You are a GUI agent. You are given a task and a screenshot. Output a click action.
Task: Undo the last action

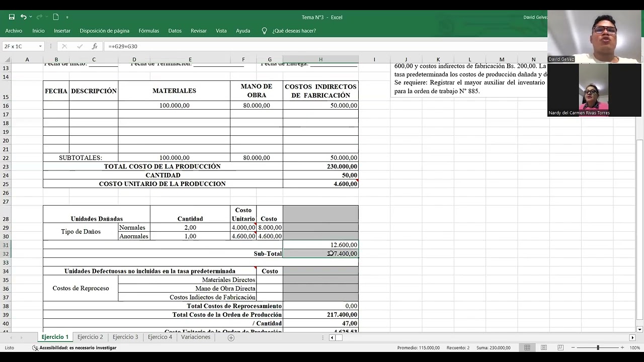click(23, 17)
